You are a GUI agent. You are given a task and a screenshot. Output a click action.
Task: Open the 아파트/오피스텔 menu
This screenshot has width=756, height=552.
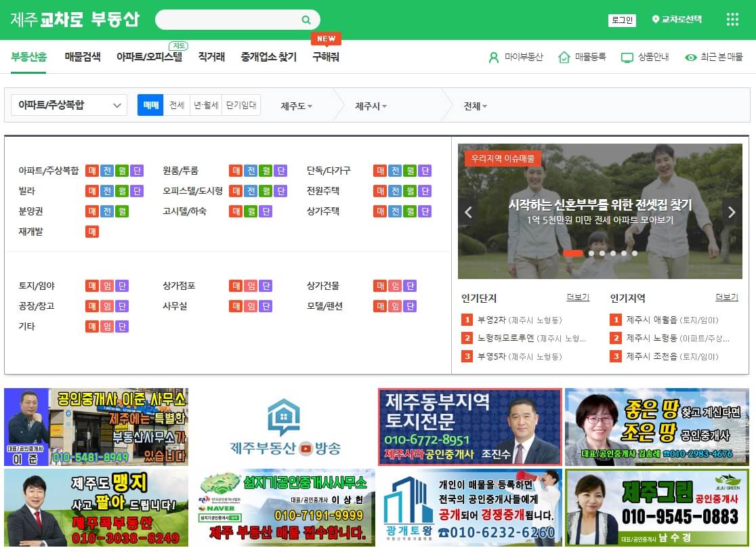(150, 57)
